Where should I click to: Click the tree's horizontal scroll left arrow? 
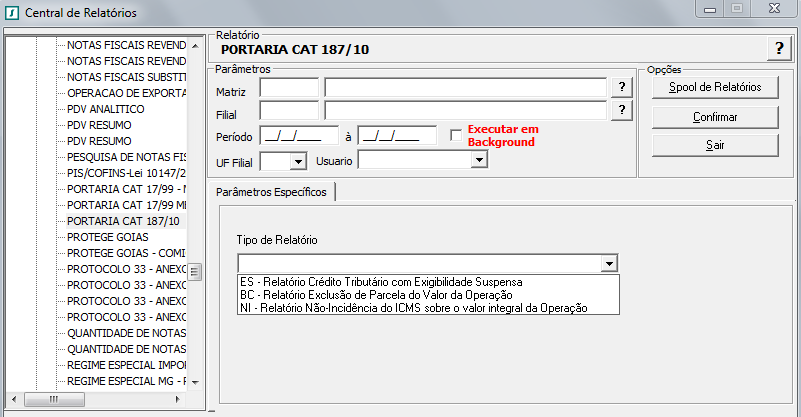[x=14, y=399]
